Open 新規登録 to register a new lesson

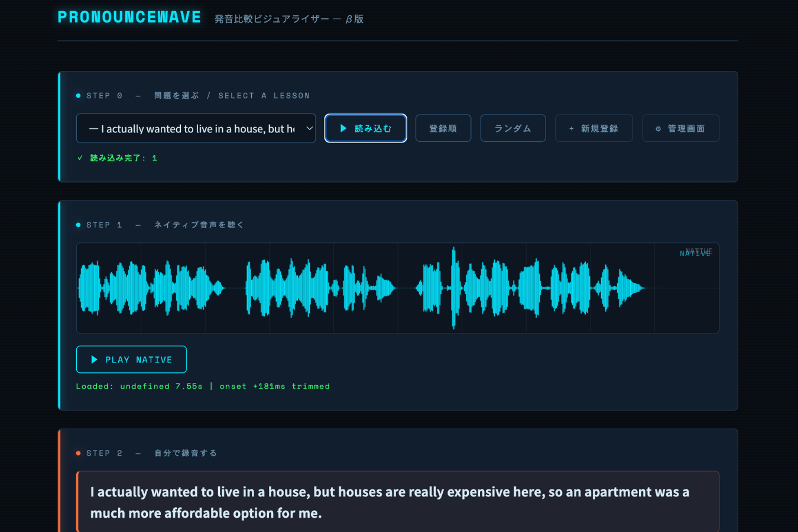593,128
